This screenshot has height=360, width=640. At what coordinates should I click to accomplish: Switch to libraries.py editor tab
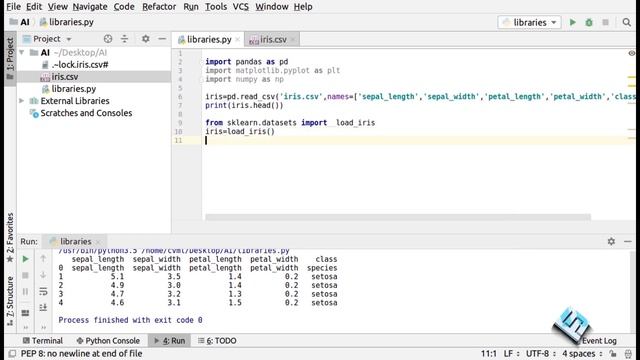tap(209, 40)
